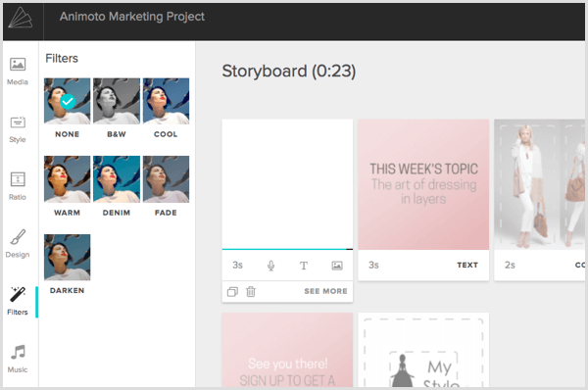588x390 pixels.
Task: Delete the first block with trash icon
Action: coord(251,291)
